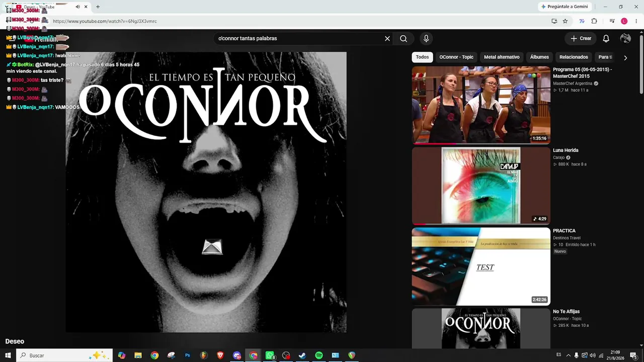Open the MasterChef 2015 video thumbnail
The height and width of the screenshot is (362, 644).
481,105
